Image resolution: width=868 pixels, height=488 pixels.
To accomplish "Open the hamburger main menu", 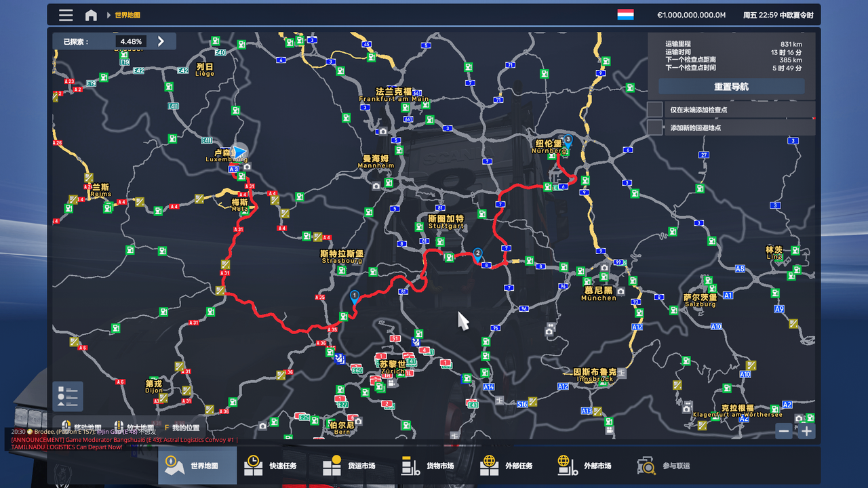I will (66, 15).
